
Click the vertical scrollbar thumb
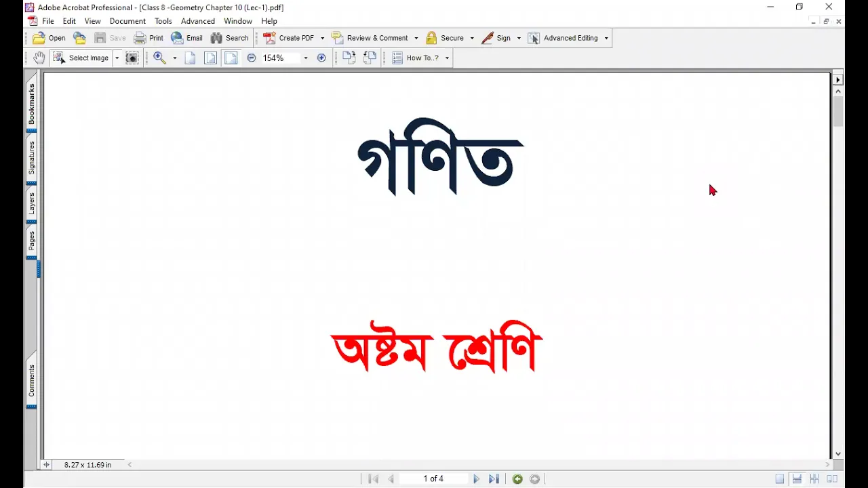(838, 111)
